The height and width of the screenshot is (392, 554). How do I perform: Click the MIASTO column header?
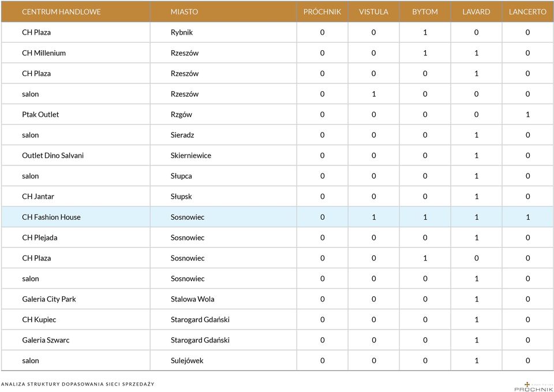184,12
